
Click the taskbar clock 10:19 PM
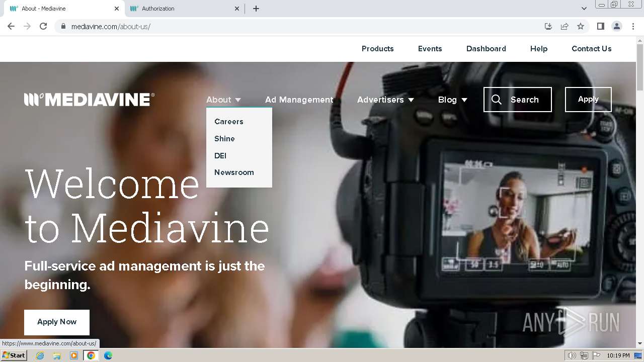click(x=618, y=355)
